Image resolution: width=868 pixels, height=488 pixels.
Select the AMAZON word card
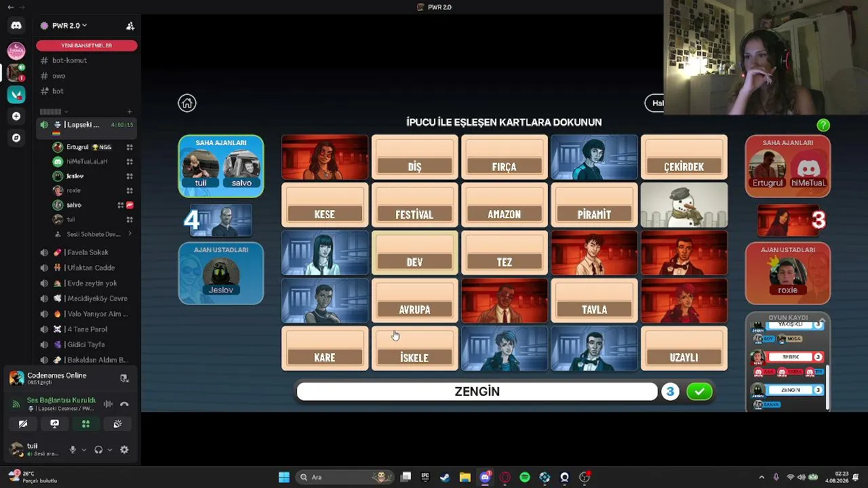pyautogui.click(x=504, y=205)
